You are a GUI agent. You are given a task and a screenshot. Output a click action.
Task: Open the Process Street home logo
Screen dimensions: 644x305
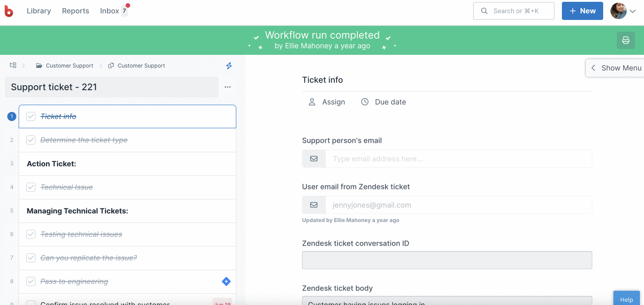[x=9, y=11]
